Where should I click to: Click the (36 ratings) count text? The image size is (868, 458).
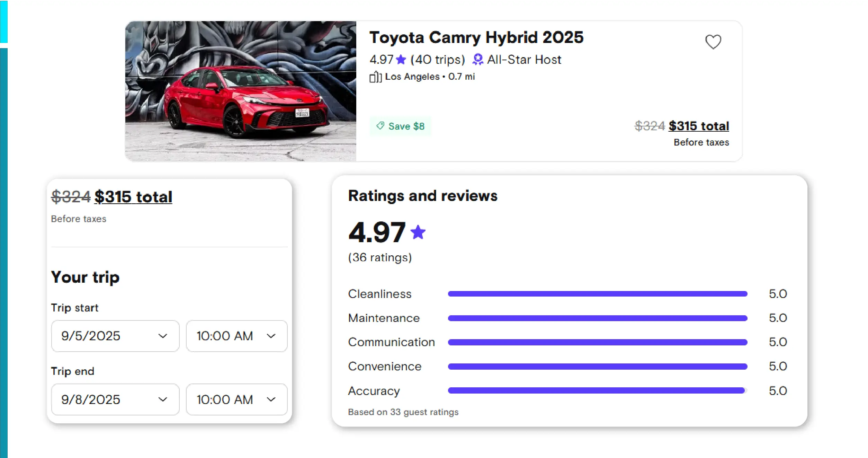tap(380, 257)
